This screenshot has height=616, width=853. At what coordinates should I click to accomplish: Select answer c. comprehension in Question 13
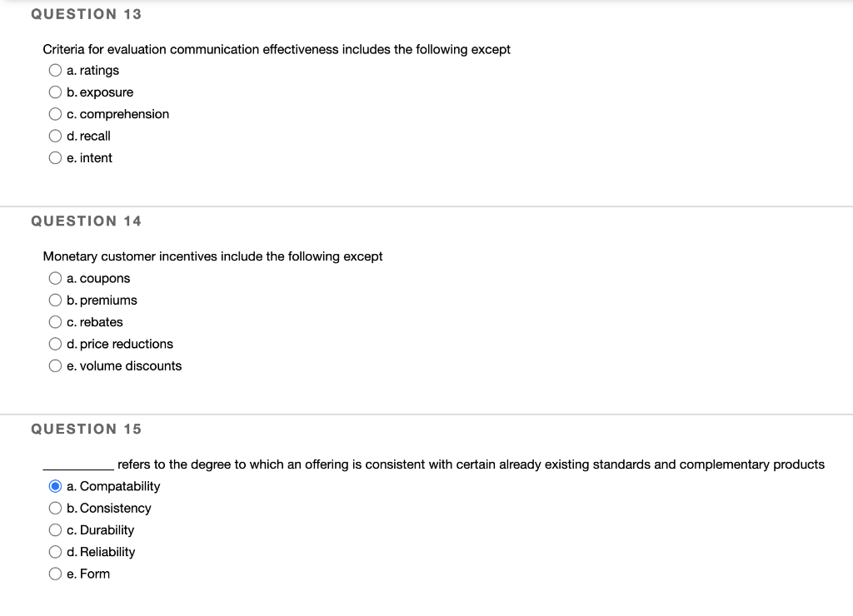tap(55, 113)
